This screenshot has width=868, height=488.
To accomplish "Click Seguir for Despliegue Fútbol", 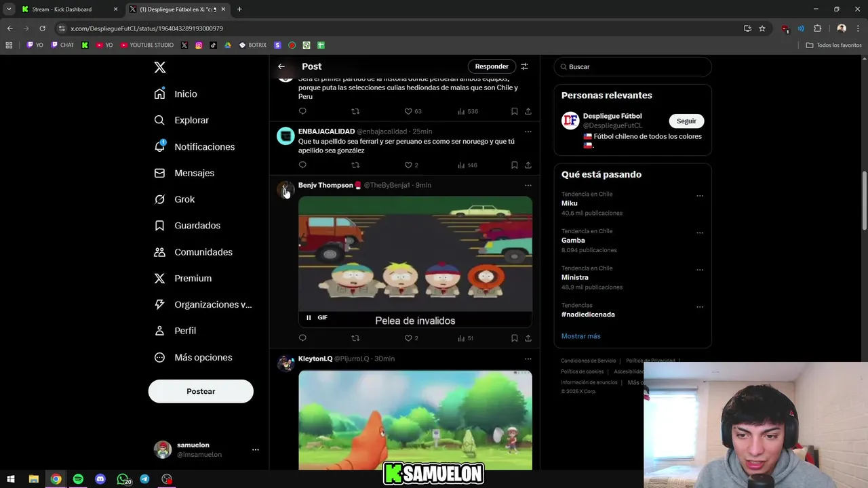I will click(x=686, y=121).
